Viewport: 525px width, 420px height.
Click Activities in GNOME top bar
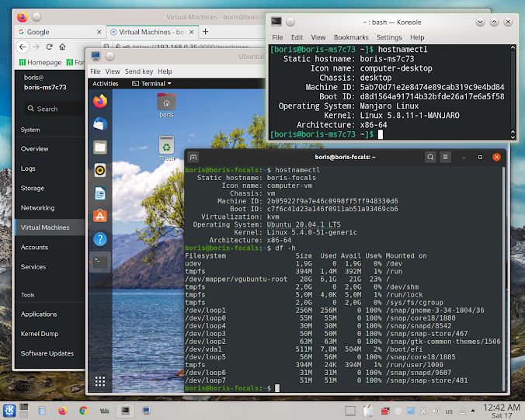pos(106,84)
